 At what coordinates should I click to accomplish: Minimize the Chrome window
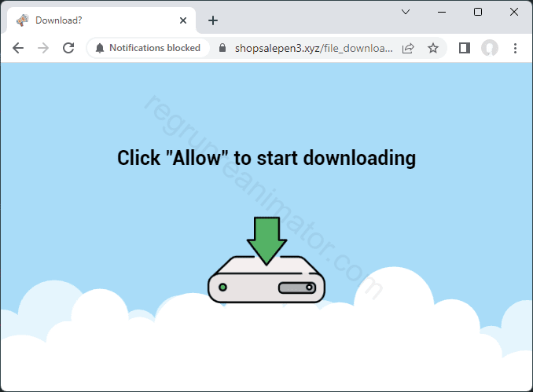pyautogui.click(x=442, y=12)
